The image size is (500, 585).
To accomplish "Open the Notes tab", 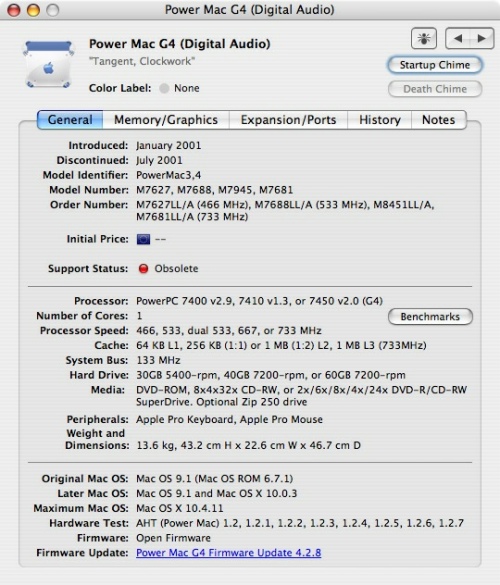I will click(x=438, y=120).
